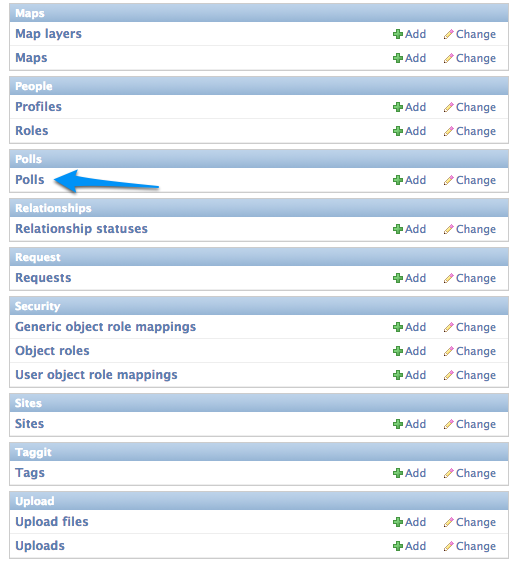522x574 pixels.
Task: Open User object role mappings link
Action: 96,375
